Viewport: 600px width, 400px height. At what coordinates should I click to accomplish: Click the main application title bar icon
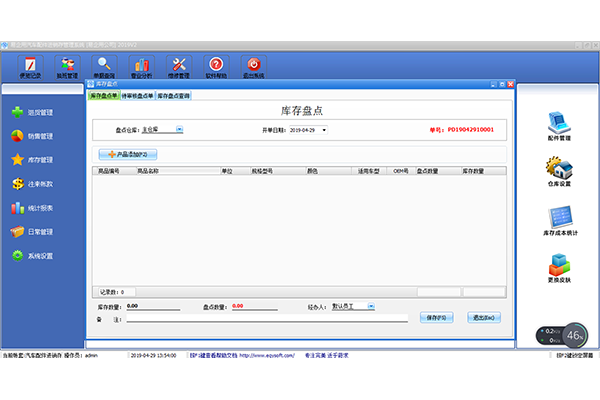[x=4, y=45]
